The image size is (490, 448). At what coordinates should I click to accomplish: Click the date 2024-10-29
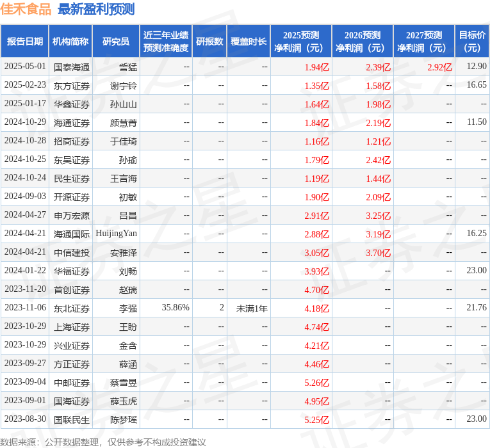pos(25,122)
